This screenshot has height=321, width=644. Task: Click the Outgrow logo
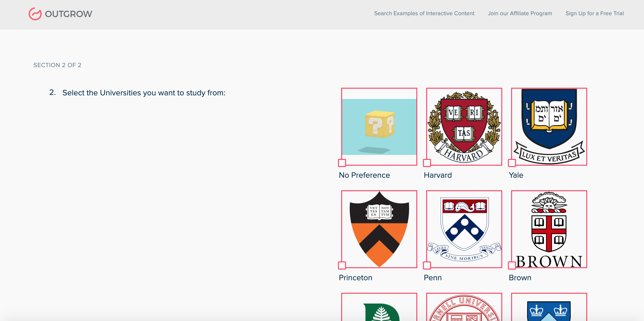tap(60, 13)
